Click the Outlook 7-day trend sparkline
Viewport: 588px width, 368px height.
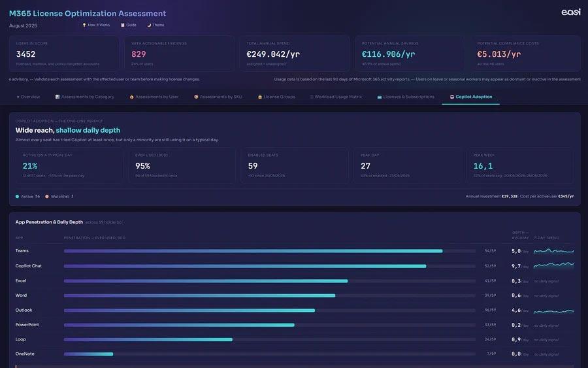point(553,311)
